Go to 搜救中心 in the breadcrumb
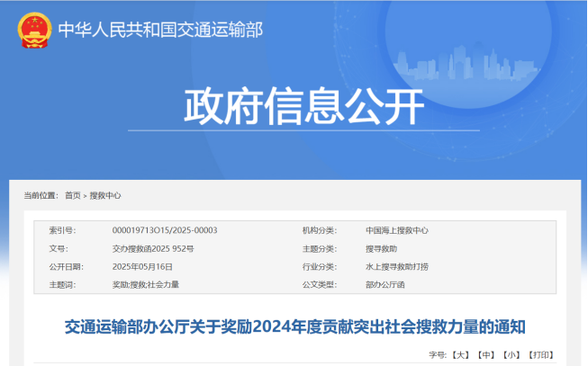Image resolution: width=588 pixels, height=366 pixels. click(x=105, y=195)
